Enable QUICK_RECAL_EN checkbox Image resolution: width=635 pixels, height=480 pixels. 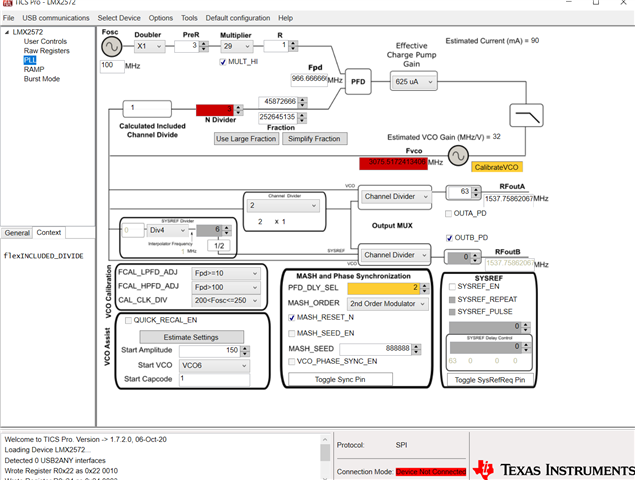pyautogui.click(x=128, y=320)
